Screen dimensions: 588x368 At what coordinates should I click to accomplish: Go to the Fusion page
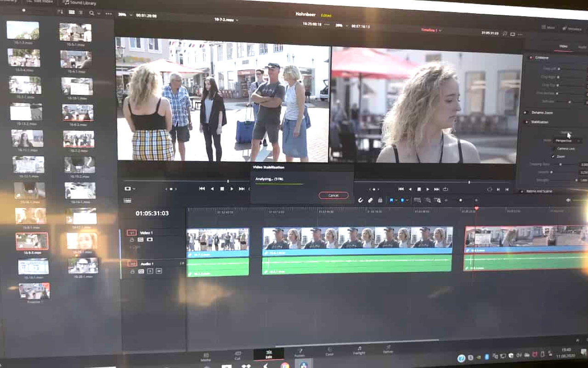tap(299, 353)
